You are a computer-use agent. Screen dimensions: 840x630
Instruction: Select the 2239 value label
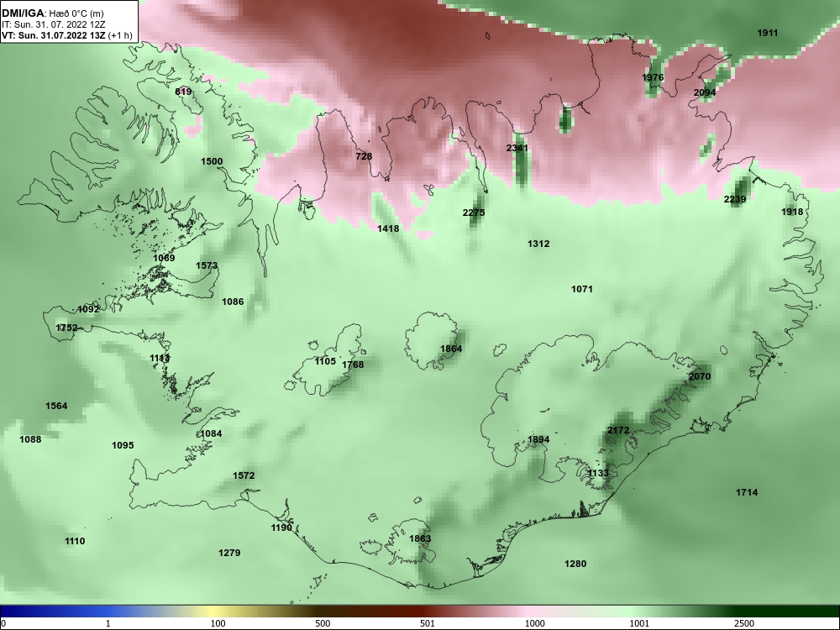pyautogui.click(x=735, y=199)
